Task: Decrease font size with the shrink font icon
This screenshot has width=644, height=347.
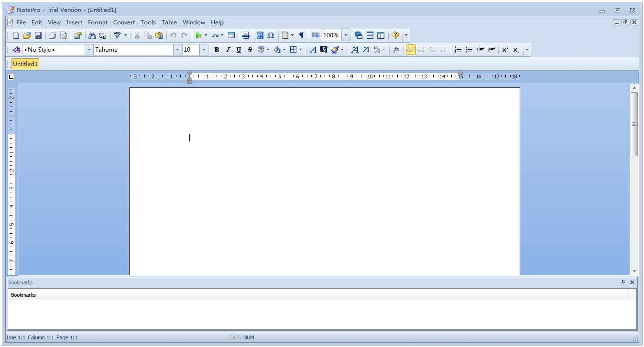Action: pos(366,50)
